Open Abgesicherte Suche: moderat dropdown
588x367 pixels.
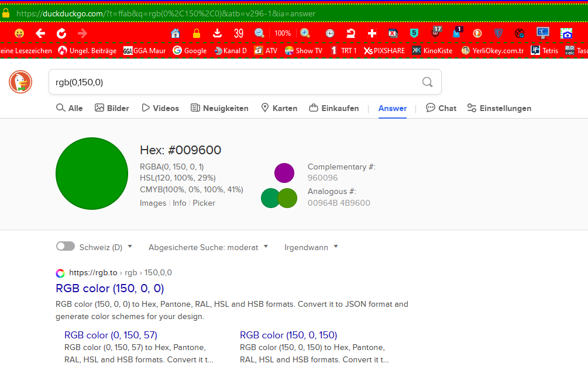pyautogui.click(x=208, y=247)
